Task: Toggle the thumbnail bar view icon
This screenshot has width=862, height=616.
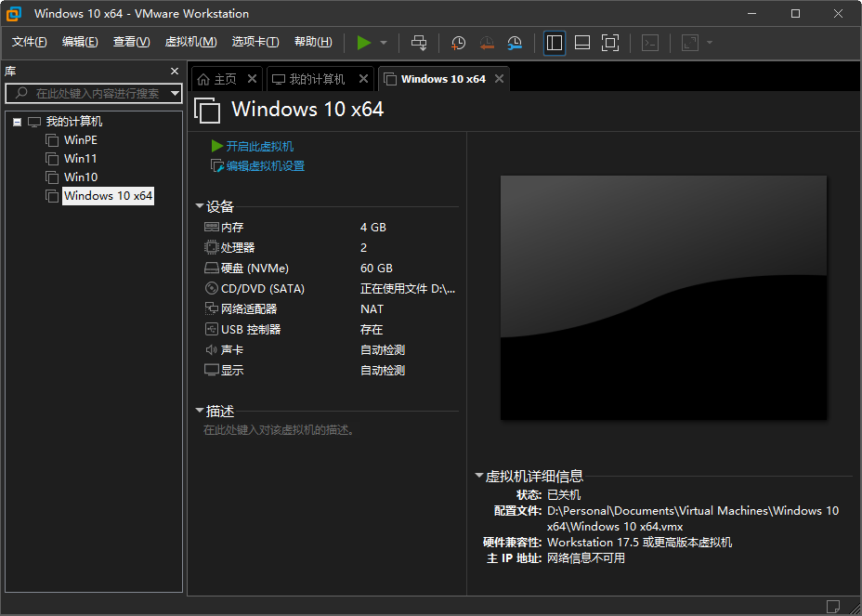Action: click(x=582, y=43)
